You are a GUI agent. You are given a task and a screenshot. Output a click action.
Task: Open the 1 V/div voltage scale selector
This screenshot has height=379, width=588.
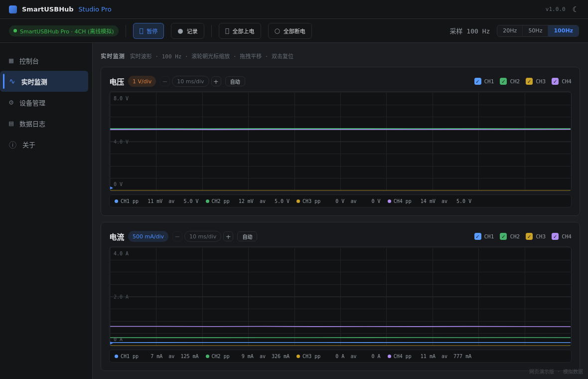click(x=142, y=81)
